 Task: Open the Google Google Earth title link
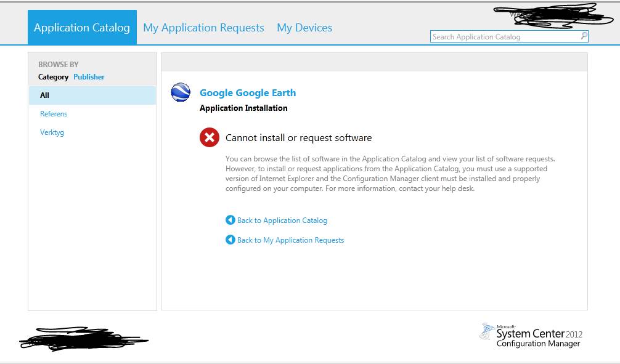248,93
